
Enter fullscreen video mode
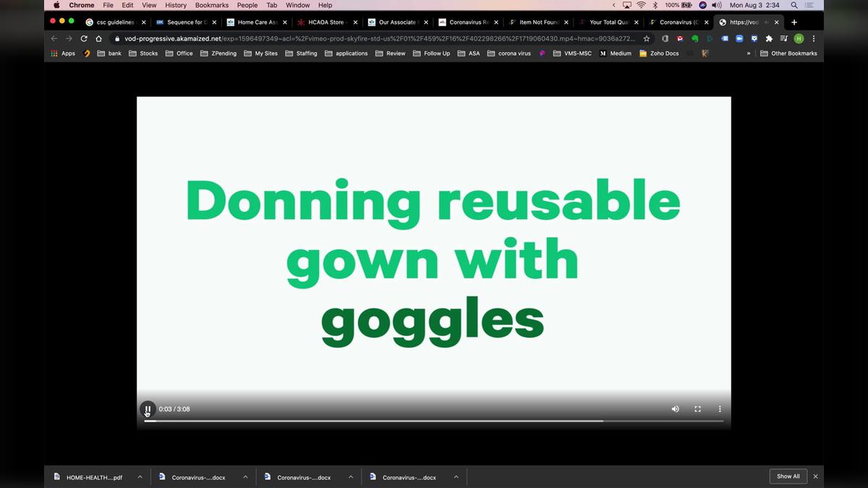click(697, 409)
